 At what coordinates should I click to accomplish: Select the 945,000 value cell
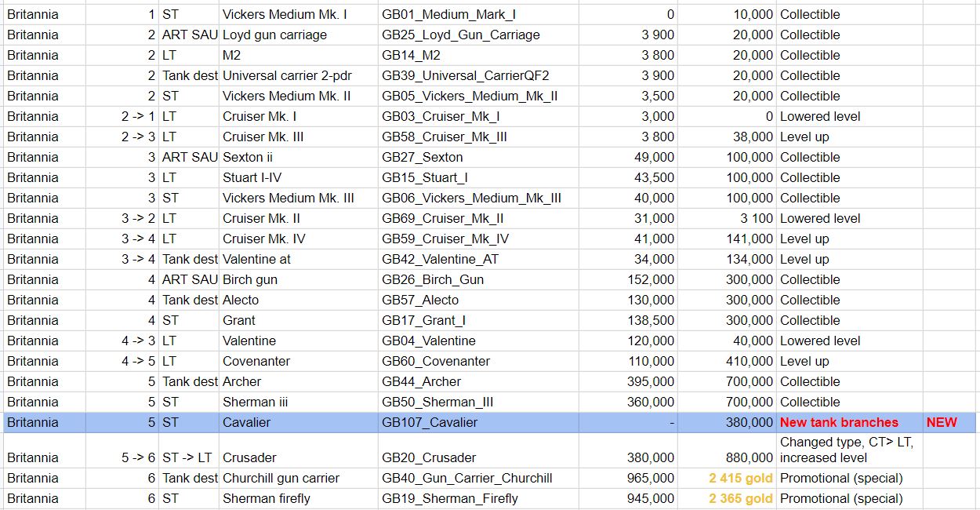point(628,498)
